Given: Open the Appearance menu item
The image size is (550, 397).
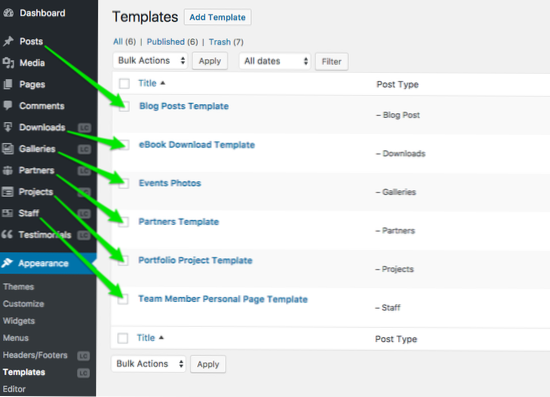Looking at the screenshot, I should coord(48,263).
